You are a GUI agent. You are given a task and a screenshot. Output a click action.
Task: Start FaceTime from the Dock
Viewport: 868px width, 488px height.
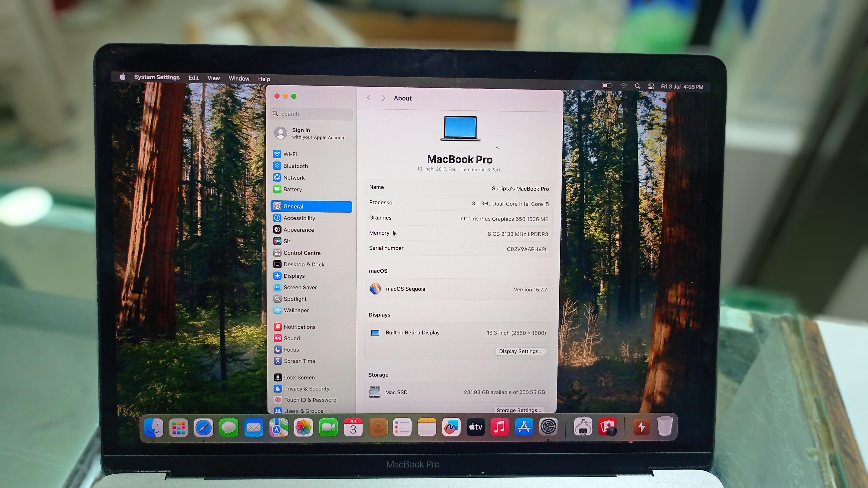(328, 427)
